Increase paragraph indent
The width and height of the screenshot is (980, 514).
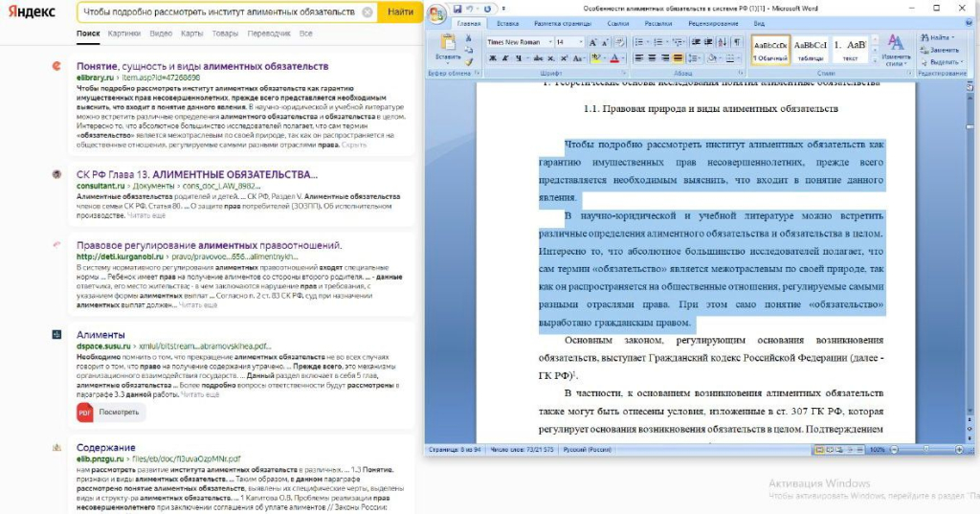tap(708, 42)
